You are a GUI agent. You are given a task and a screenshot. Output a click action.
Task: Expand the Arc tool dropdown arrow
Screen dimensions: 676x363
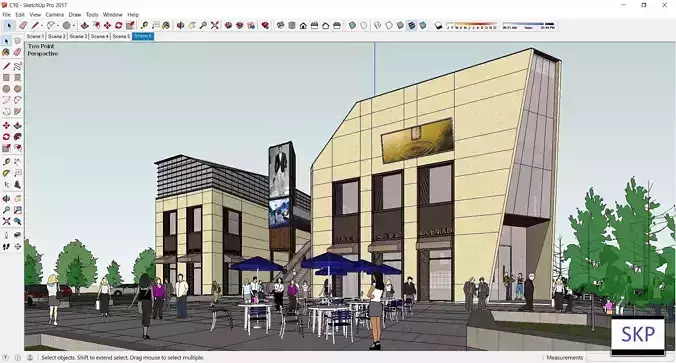point(58,25)
